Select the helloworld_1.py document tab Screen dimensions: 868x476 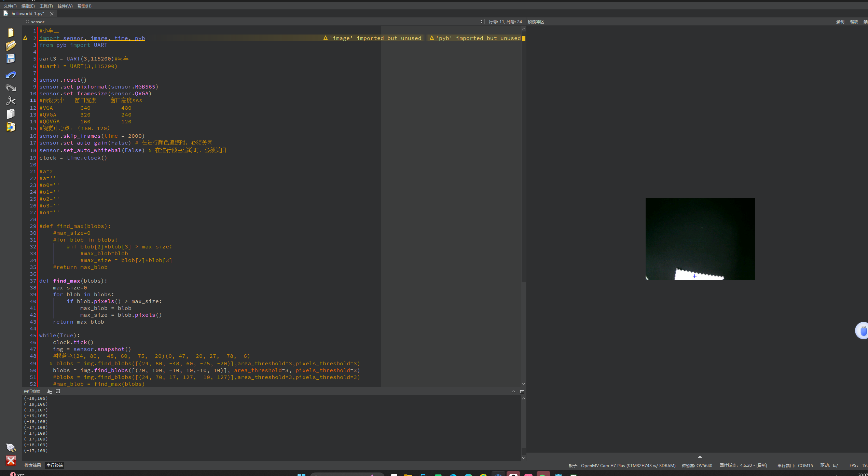[x=27, y=14]
